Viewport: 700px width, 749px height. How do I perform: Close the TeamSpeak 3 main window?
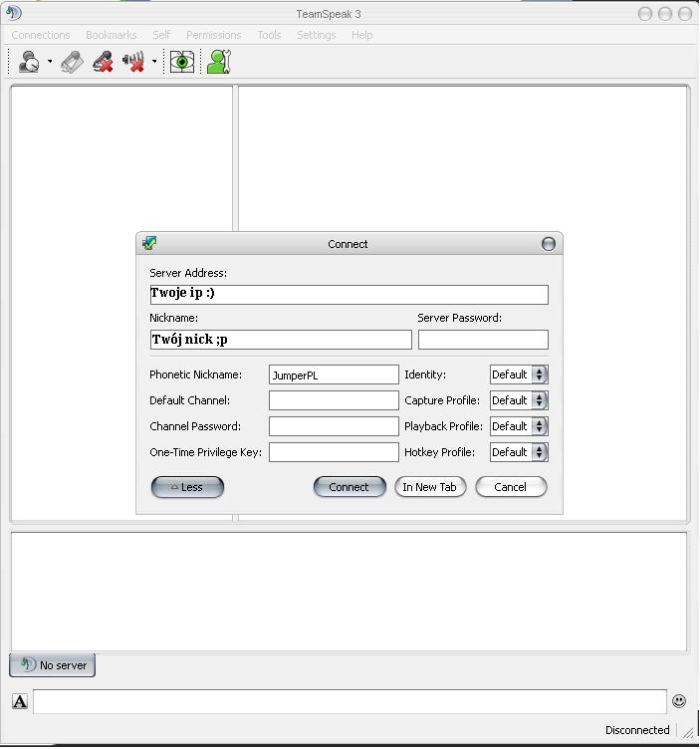[x=685, y=14]
